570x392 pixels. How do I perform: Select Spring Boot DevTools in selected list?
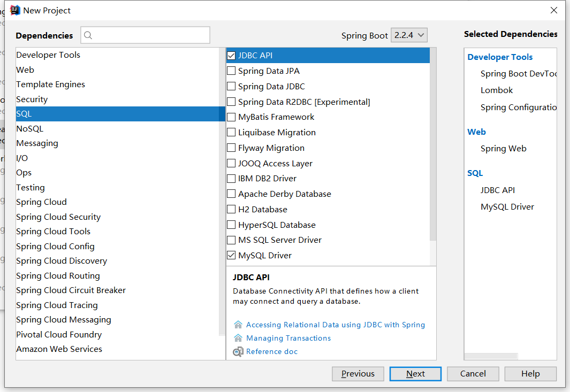click(x=519, y=74)
